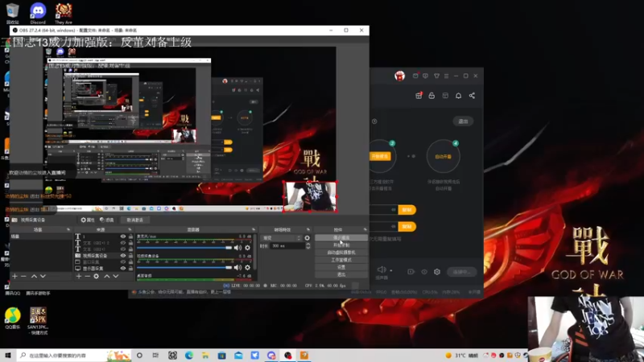Open hamburger menu in streaming assistant title bar
Image resolution: width=644 pixels, height=362 pixels.
[x=447, y=76]
